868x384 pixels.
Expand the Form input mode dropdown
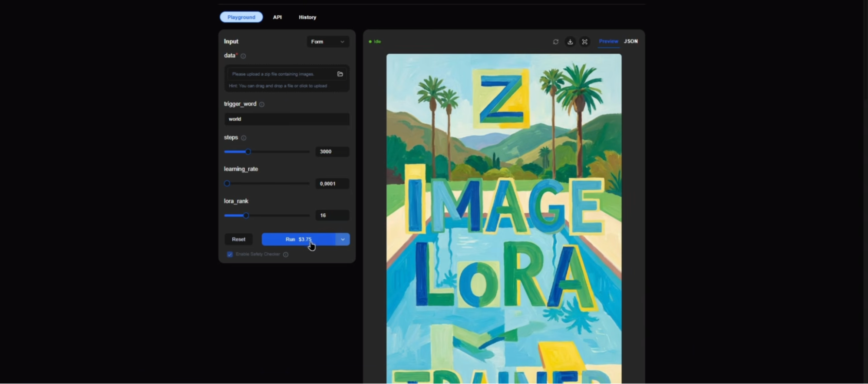[x=328, y=42]
